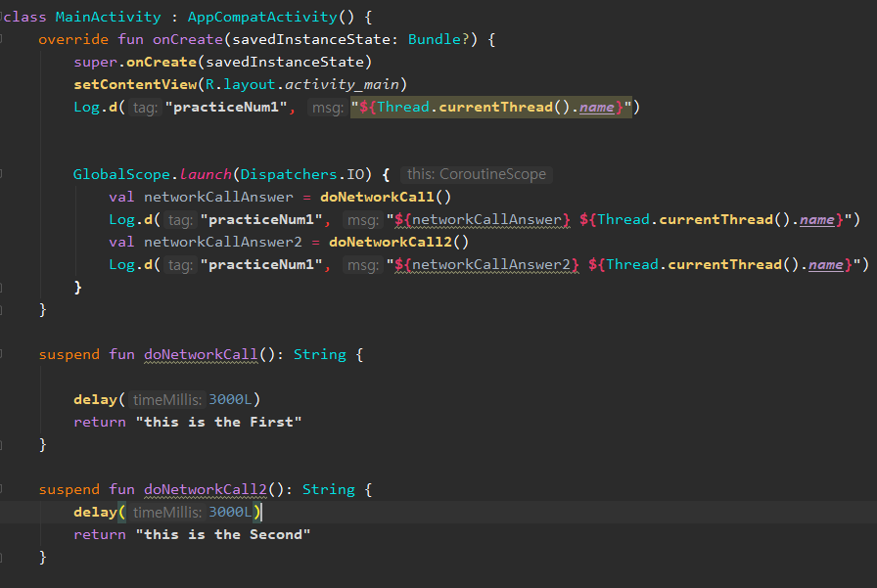Click the "this is the Second" string

point(222,534)
